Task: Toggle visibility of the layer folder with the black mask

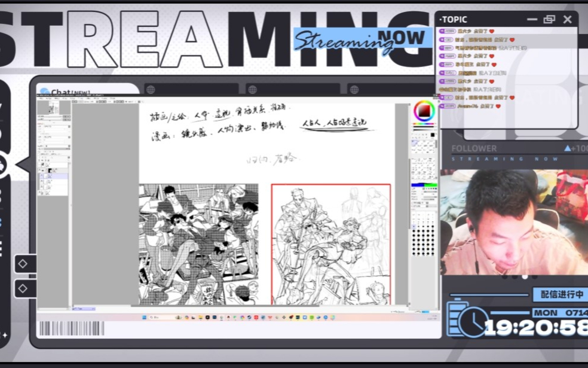Action: (40, 171)
